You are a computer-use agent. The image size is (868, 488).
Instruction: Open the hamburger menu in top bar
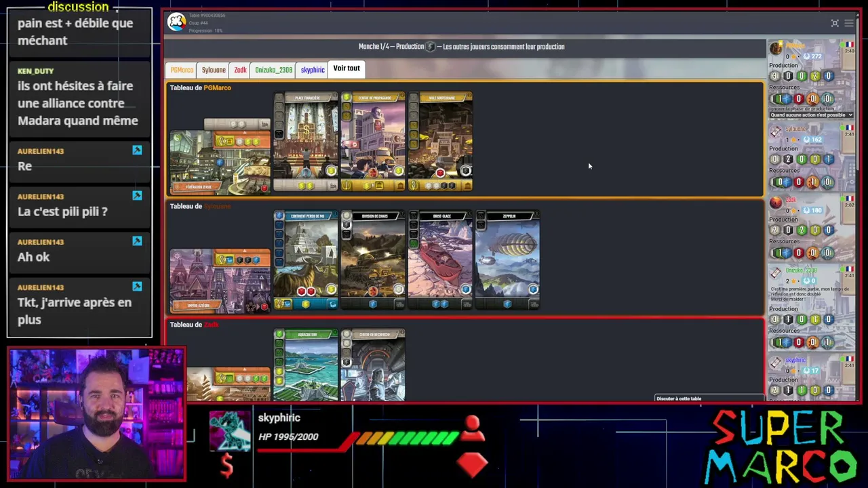pyautogui.click(x=848, y=23)
